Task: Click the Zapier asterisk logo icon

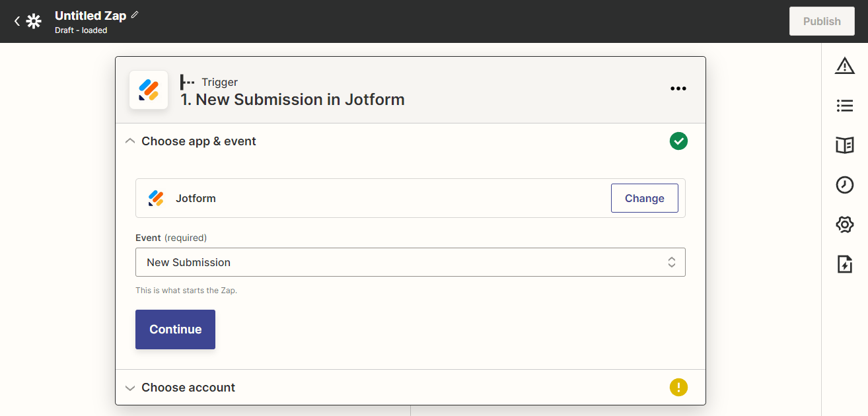Action: click(x=34, y=21)
